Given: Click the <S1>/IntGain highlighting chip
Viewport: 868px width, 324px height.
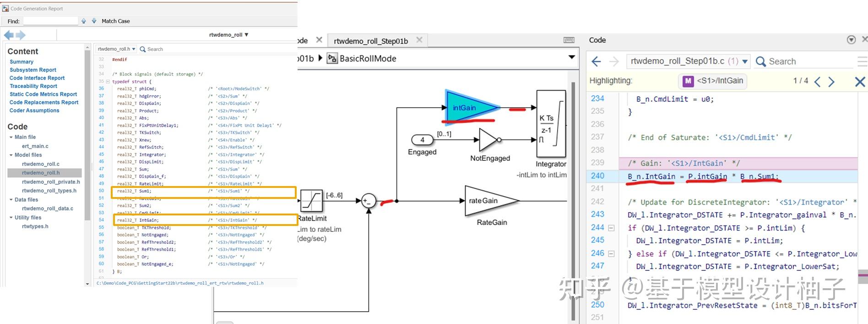Looking at the screenshot, I should tap(712, 81).
